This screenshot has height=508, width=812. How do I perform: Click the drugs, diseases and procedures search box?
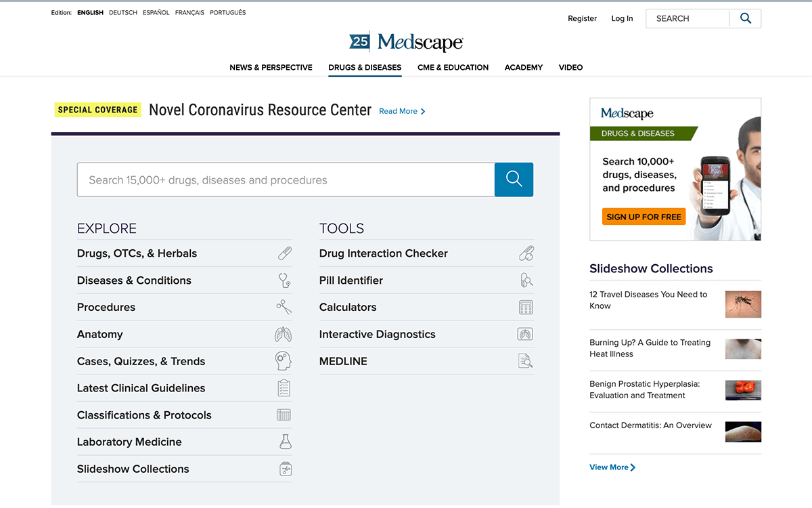tap(286, 179)
